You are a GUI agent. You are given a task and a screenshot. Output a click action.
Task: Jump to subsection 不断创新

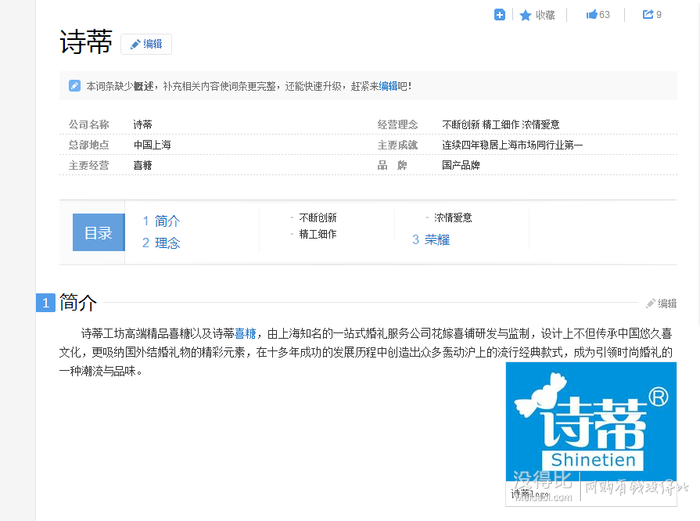(317, 218)
